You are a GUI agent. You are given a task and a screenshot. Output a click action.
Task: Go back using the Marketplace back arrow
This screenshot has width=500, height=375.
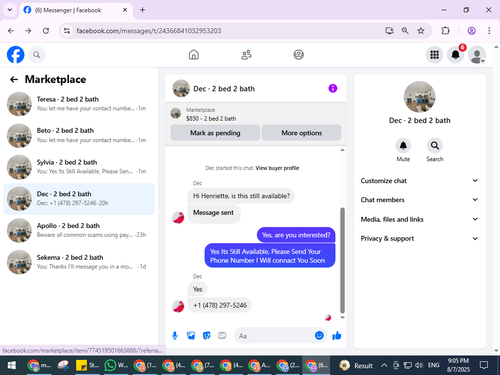tap(14, 79)
